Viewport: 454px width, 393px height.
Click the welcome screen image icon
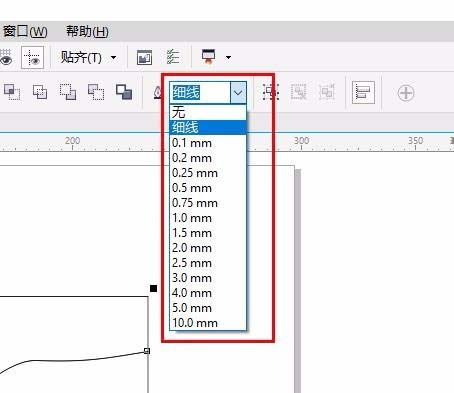[145, 57]
